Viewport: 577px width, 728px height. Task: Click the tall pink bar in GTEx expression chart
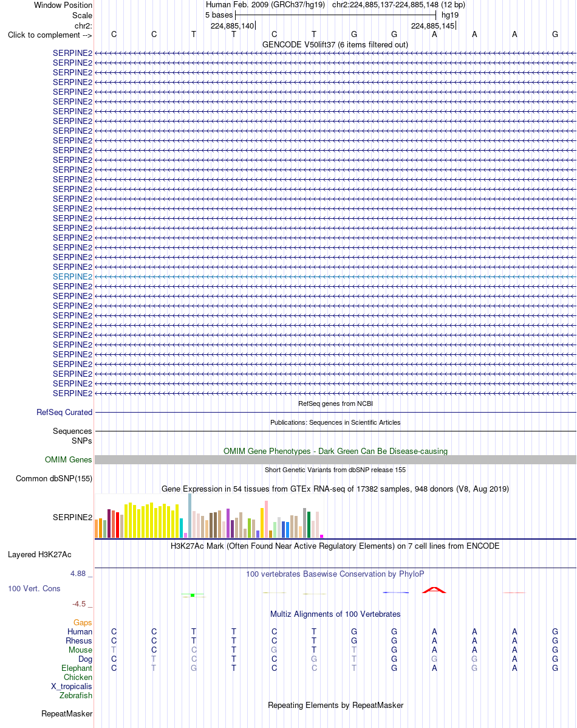[266, 520]
